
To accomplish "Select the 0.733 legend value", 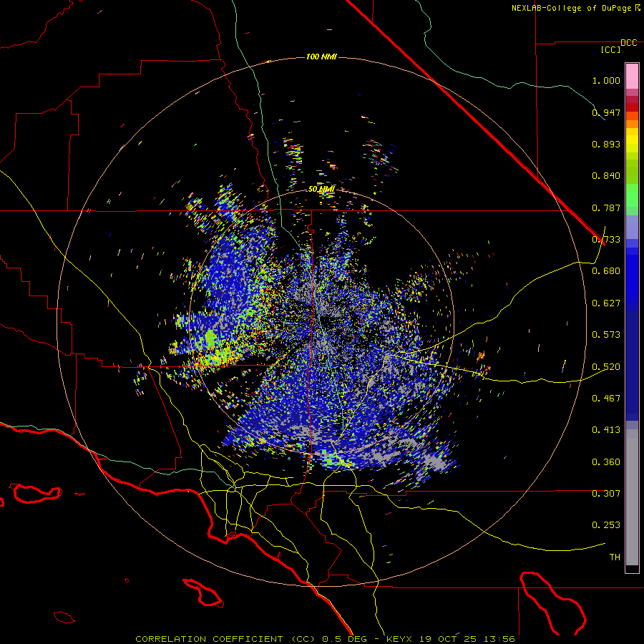I will (x=606, y=240).
